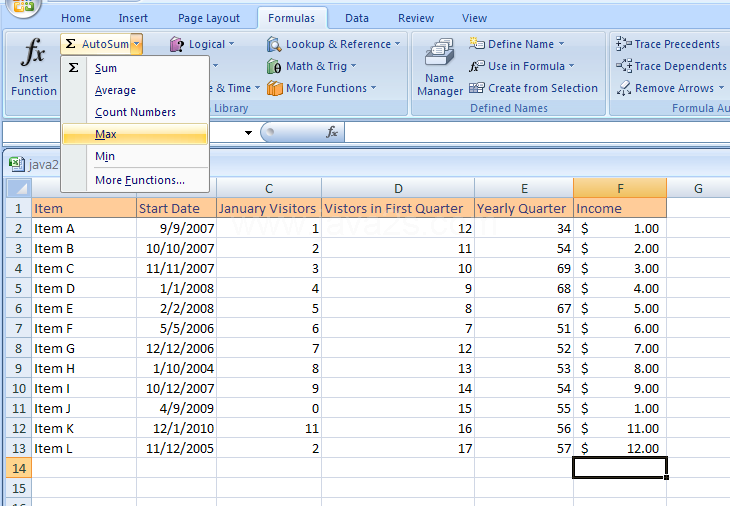
Task: Click cell 'January Visitors' header
Action: (x=269, y=208)
